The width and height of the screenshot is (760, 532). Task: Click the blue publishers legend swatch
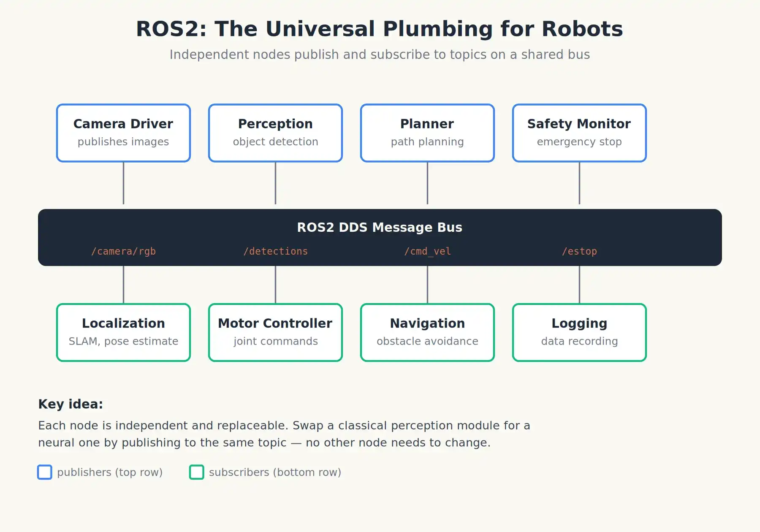pos(45,472)
